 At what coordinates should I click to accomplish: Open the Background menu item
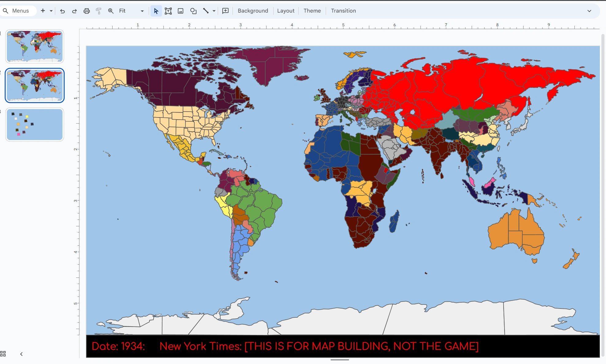coord(252,11)
